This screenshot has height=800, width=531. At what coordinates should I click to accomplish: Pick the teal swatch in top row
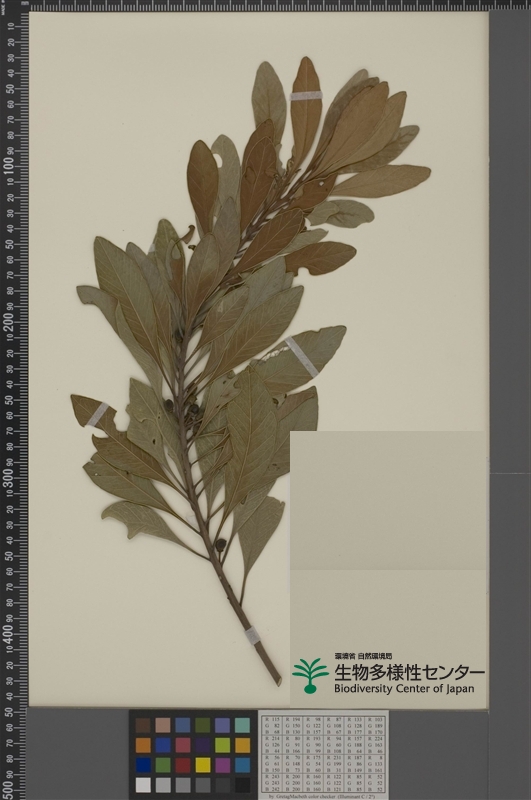(x=243, y=726)
